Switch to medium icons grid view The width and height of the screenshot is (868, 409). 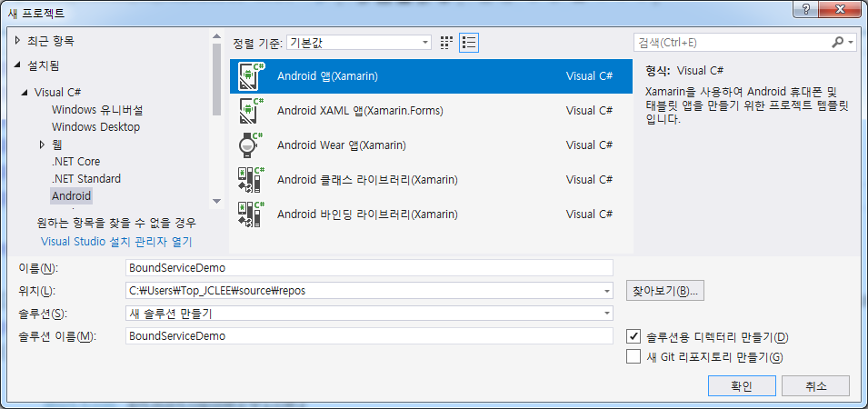(446, 42)
